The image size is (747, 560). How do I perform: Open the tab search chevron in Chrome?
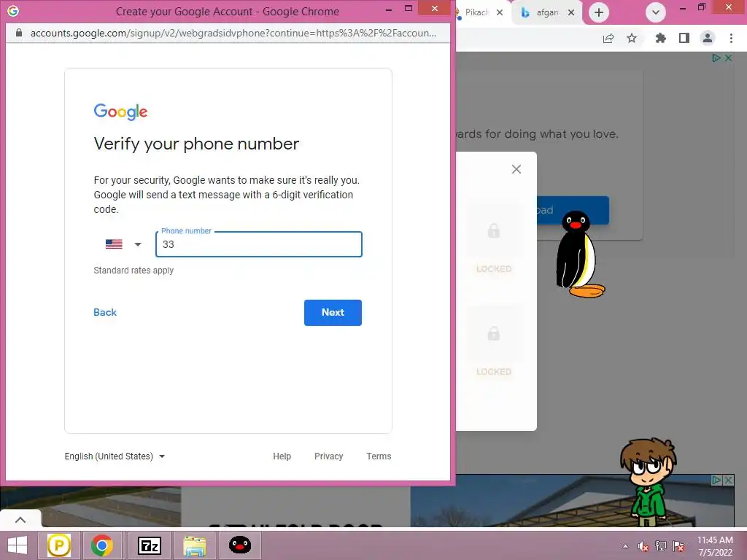(656, 12)
